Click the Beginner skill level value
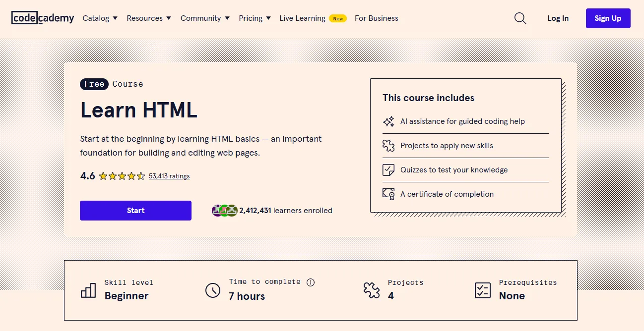644x331 pixels. coord(127,296)
